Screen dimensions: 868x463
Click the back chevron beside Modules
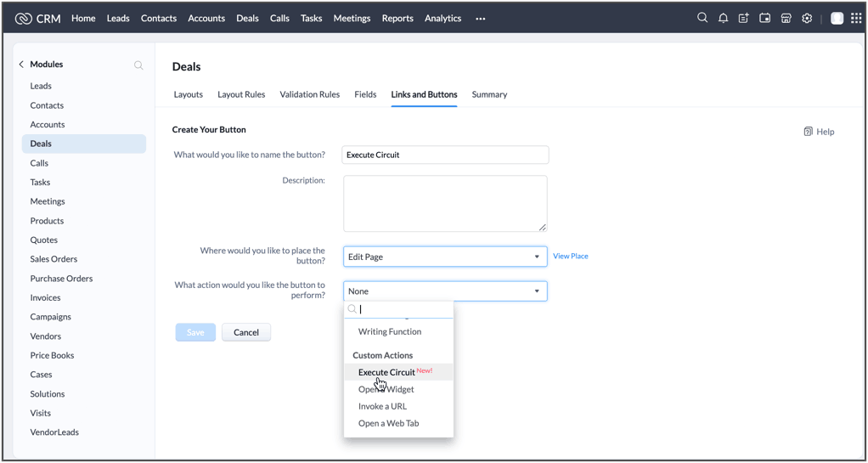21,65
